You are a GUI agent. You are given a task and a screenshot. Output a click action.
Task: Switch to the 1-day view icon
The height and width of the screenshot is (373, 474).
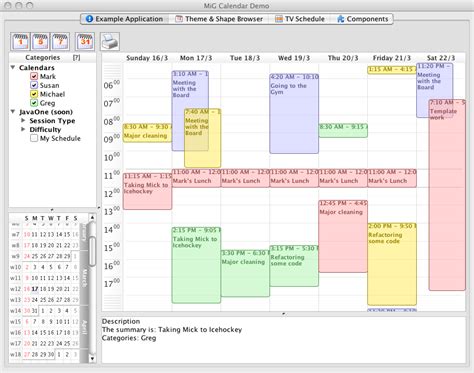click(x=20, y=41)
